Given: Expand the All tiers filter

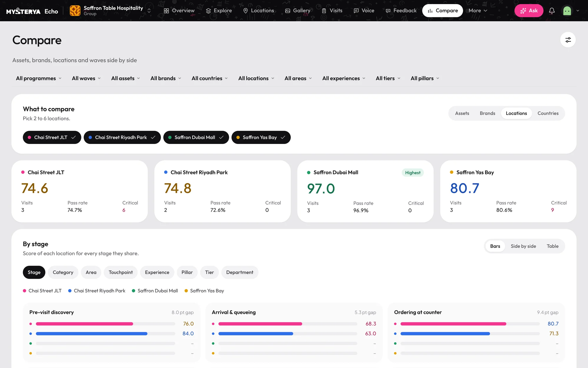Looking at the screenshot, I should (388, 78).
